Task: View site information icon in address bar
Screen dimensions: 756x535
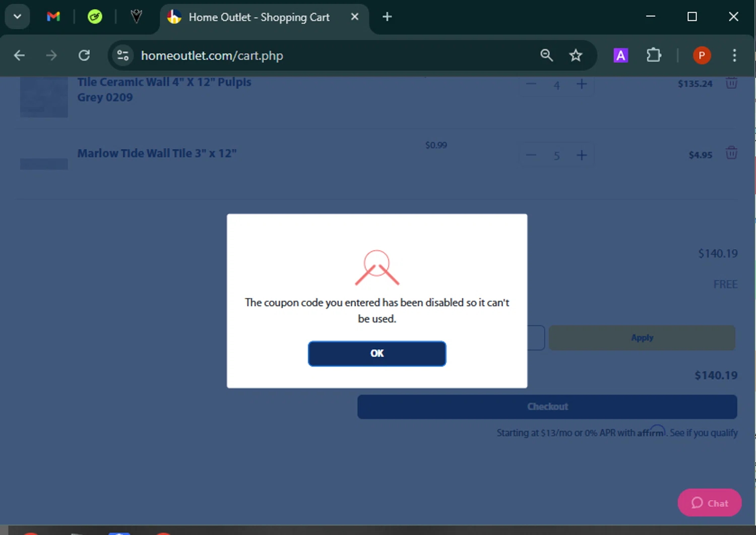Action: click(122, 55)
